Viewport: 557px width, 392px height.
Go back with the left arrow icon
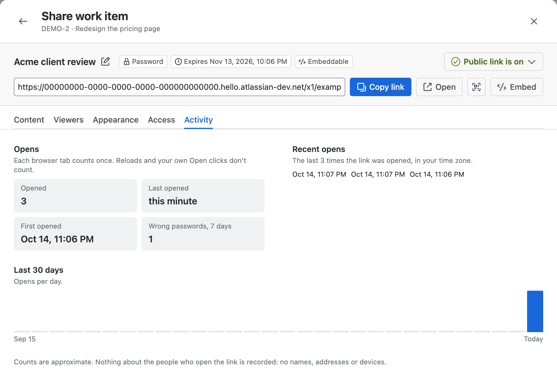tap(23, 21)
